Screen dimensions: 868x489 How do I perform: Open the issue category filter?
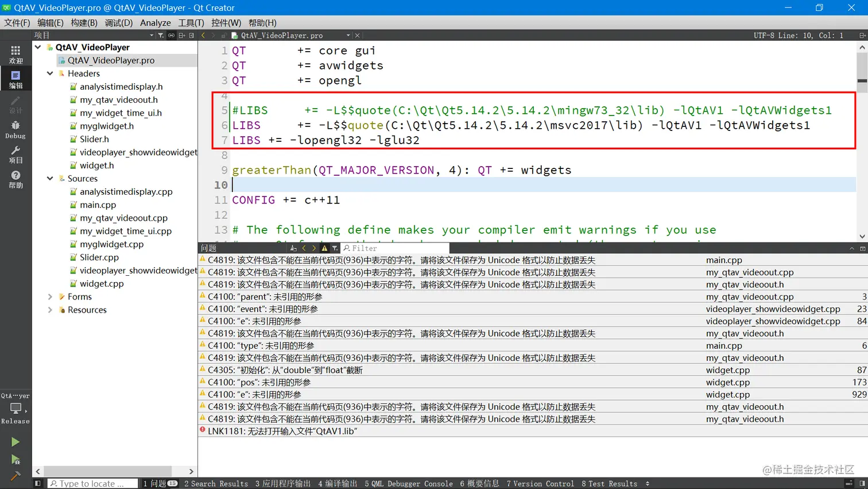335,248
